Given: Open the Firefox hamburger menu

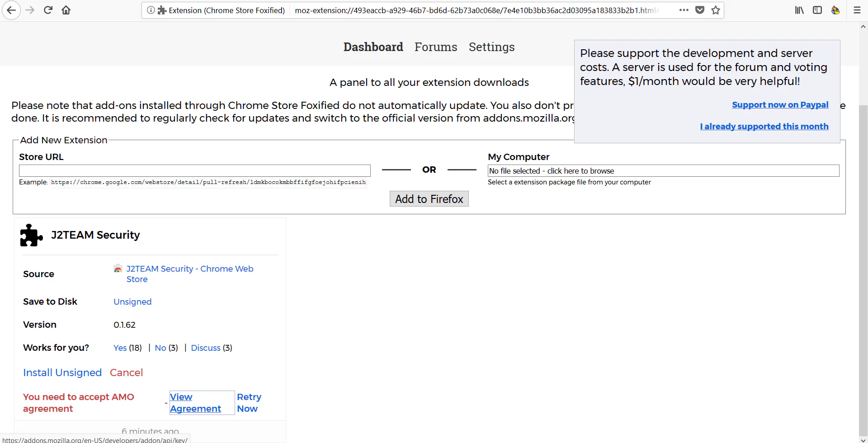Looking at the screenshot, I should click(x=857, y=10).
